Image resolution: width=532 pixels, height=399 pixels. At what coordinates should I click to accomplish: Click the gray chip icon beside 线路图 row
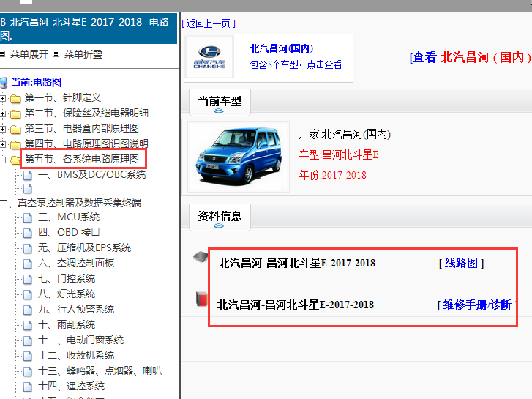[x=201, y=257]
